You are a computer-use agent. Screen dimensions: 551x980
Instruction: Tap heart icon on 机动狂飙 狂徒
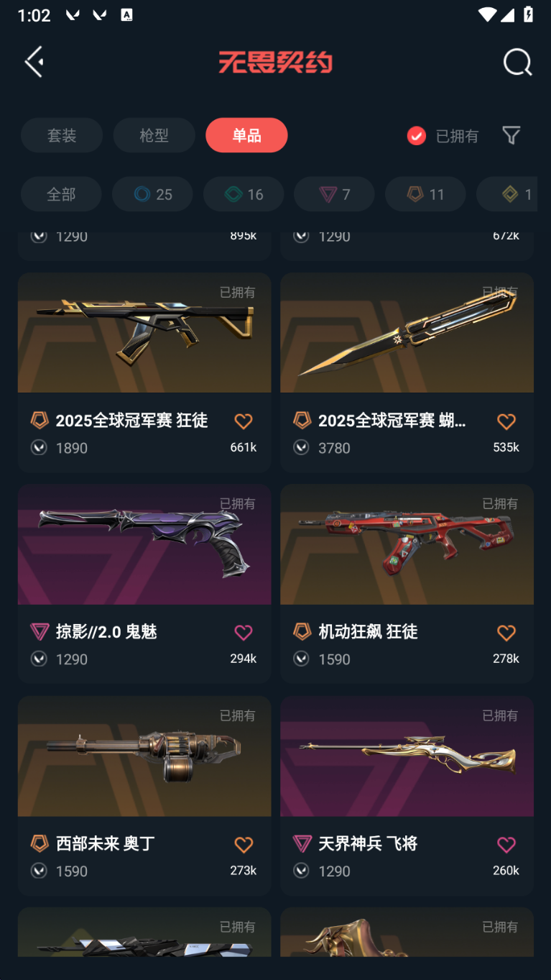(506, 633)
